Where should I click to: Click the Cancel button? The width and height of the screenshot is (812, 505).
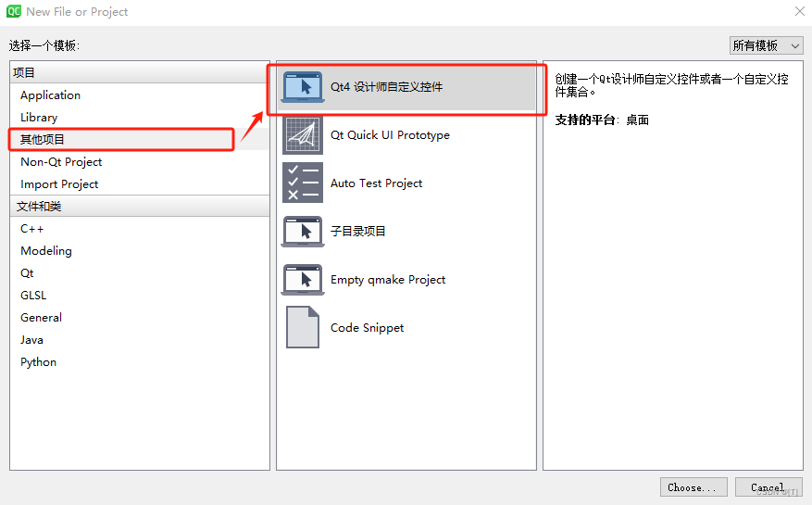(768, 487)
